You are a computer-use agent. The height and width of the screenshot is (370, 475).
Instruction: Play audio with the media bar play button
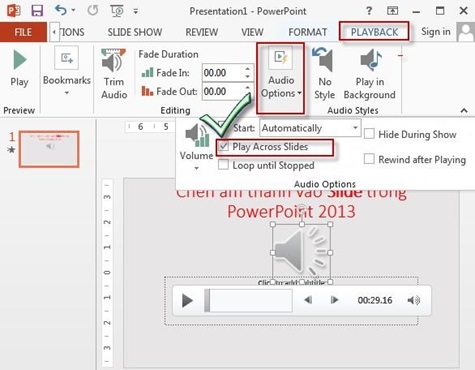pos(187,300)
